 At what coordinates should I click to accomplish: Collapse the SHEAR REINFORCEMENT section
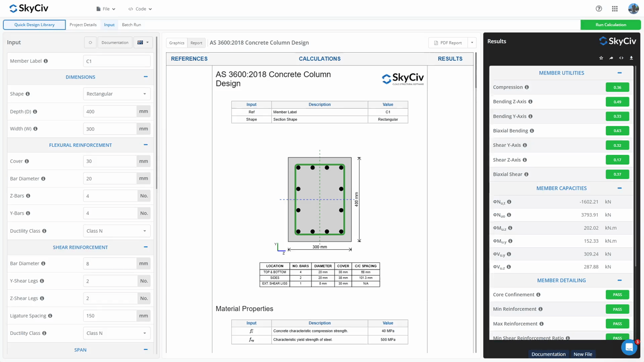point(146,247)
